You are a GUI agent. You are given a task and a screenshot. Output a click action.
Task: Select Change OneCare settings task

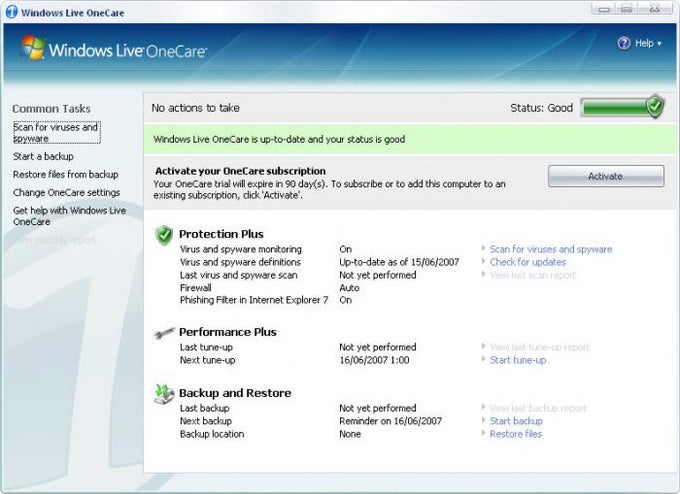coord(66,192)
